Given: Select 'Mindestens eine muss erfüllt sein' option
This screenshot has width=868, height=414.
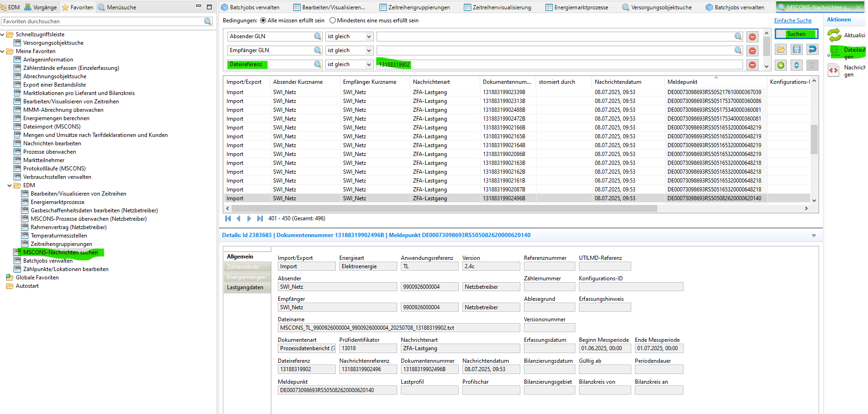Looking at the screenshot, I should (x=332, y=20).
